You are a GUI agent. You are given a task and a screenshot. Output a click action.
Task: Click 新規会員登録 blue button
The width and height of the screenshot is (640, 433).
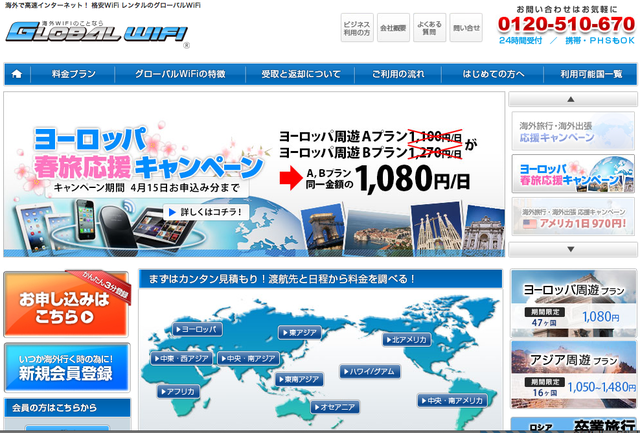67,368
